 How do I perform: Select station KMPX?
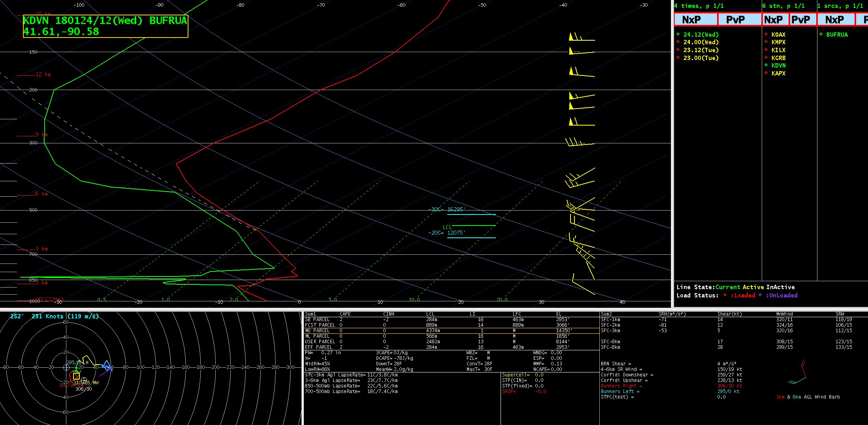point(778,42)
